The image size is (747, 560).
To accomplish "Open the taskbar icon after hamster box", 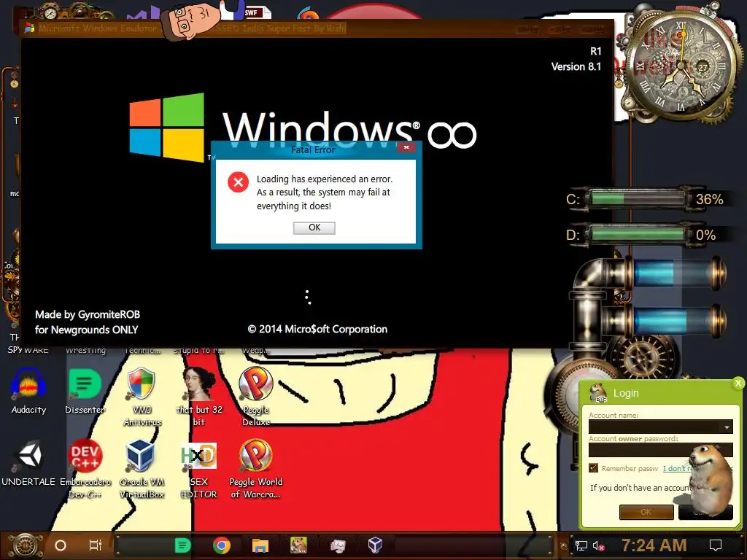I will click(x=338, y=545).
